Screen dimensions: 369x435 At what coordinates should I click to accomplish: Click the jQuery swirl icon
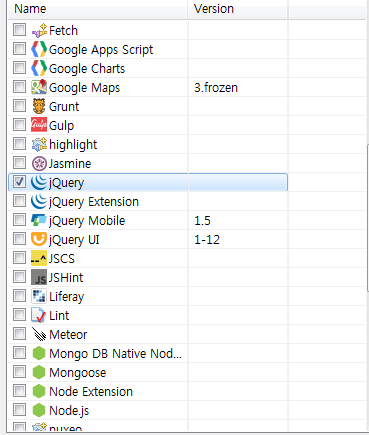39,182
